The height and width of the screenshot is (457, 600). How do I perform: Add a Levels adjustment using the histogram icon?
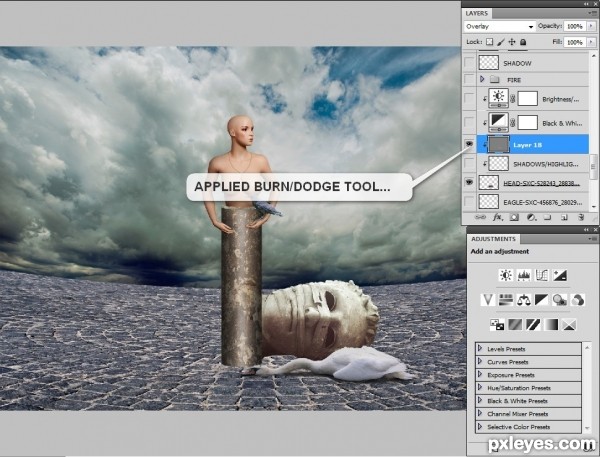click(x=524, y=275)
